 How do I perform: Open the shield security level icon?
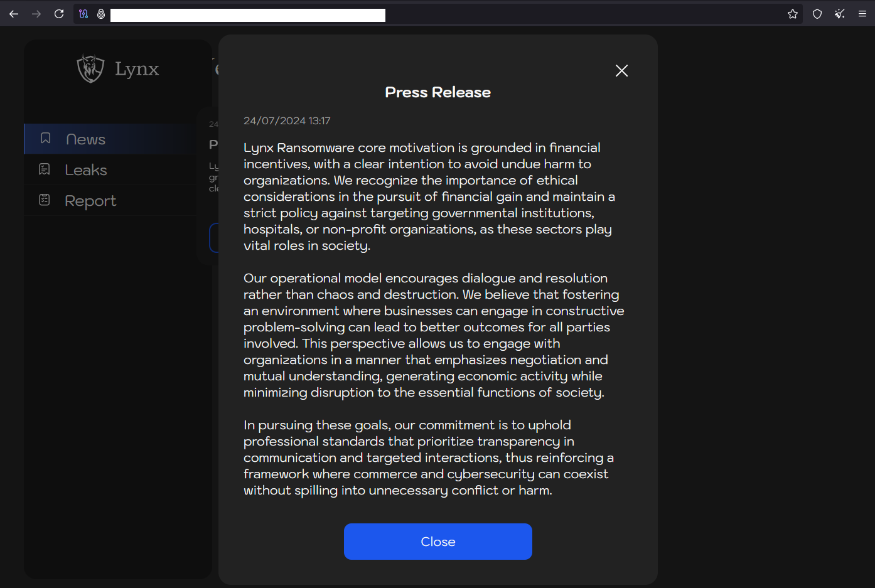(x=817, y=14)
